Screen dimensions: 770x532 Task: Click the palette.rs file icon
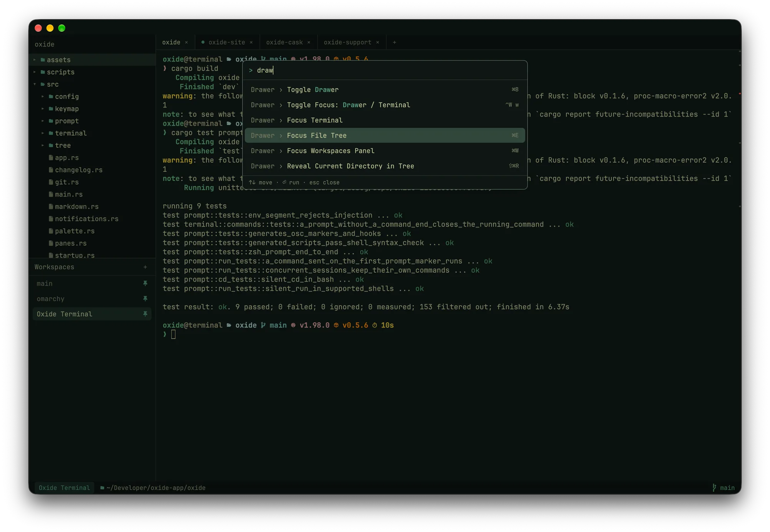[x=51, y=231]
